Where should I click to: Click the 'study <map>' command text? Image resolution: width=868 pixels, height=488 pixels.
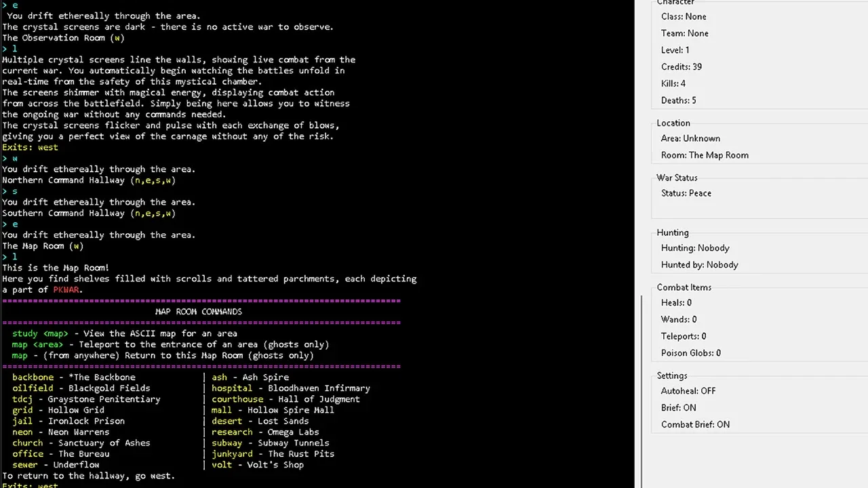coord(40,333)
